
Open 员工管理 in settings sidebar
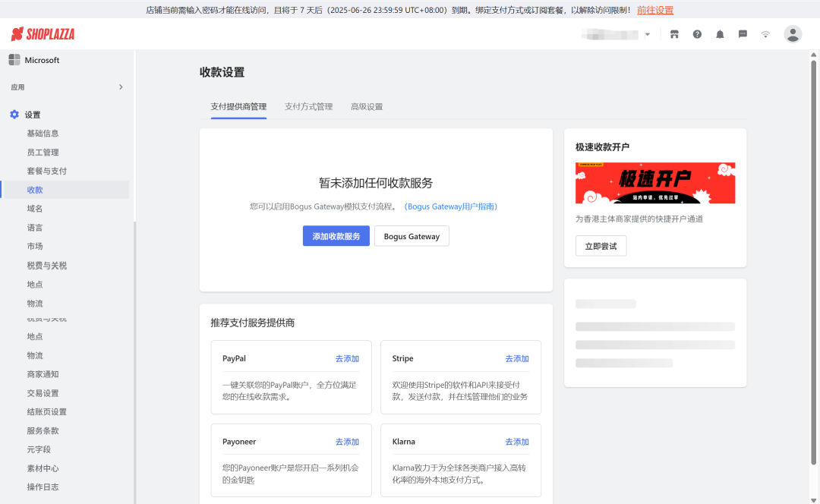(x=43, y=152)
